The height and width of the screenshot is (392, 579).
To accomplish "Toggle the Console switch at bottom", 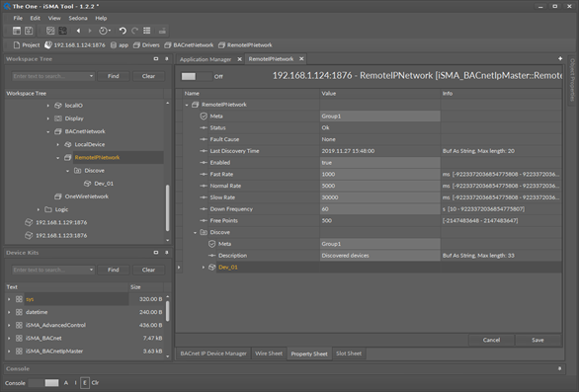I will [x=43, y=383].
